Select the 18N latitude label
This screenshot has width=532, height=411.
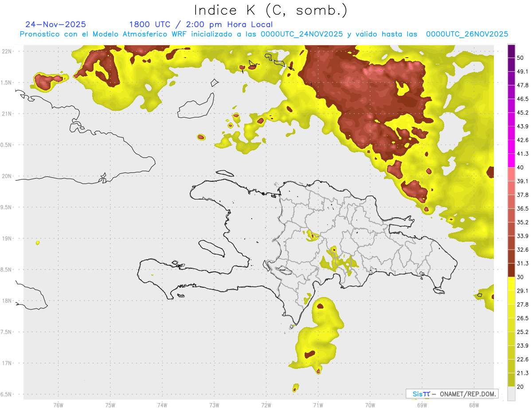pos(6,301)
